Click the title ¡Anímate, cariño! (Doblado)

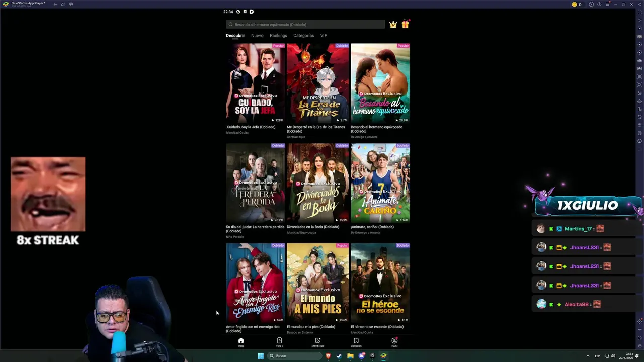(x=372, y=227)
